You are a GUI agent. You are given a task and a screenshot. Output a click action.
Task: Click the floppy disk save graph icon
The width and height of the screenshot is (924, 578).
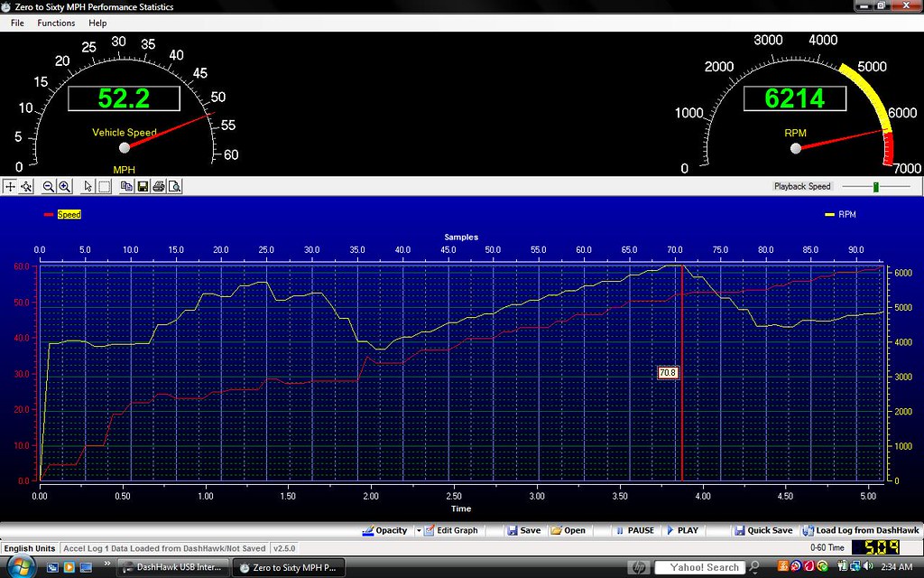[x=142, y=186]
